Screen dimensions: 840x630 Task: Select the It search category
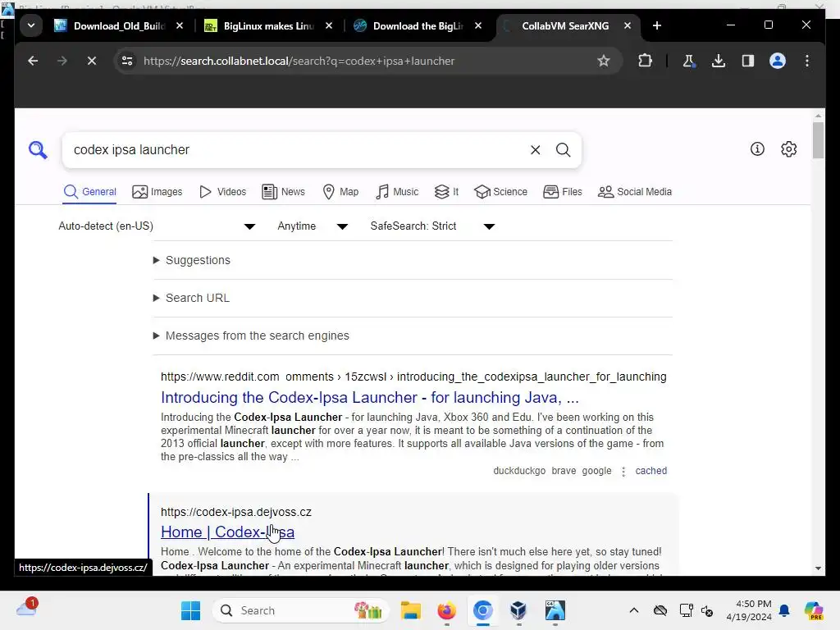pyautogui.click(x=446, y=192)
